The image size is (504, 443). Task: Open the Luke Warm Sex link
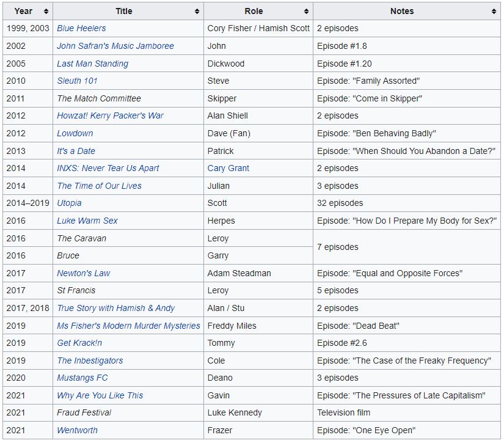click(87, 221)
